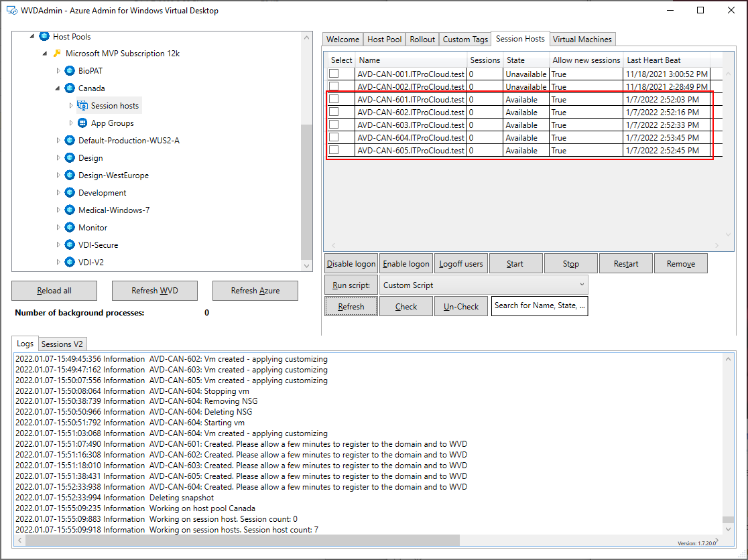The width and height of the screenshot is (748, 560).
Task: Click the Default-Production-WUS2-A pool icon
Action: click(70, 140)
